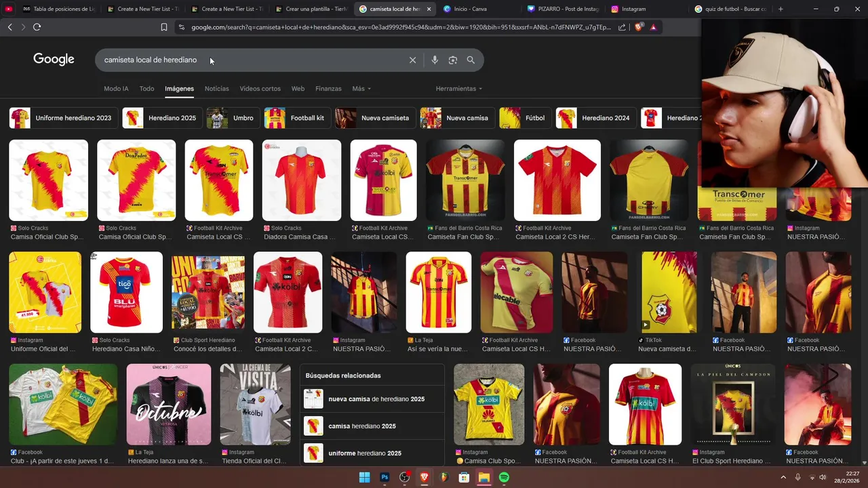Select the Finanzas tab
This screenshot has width=868, height=488.
click(328, 89)
